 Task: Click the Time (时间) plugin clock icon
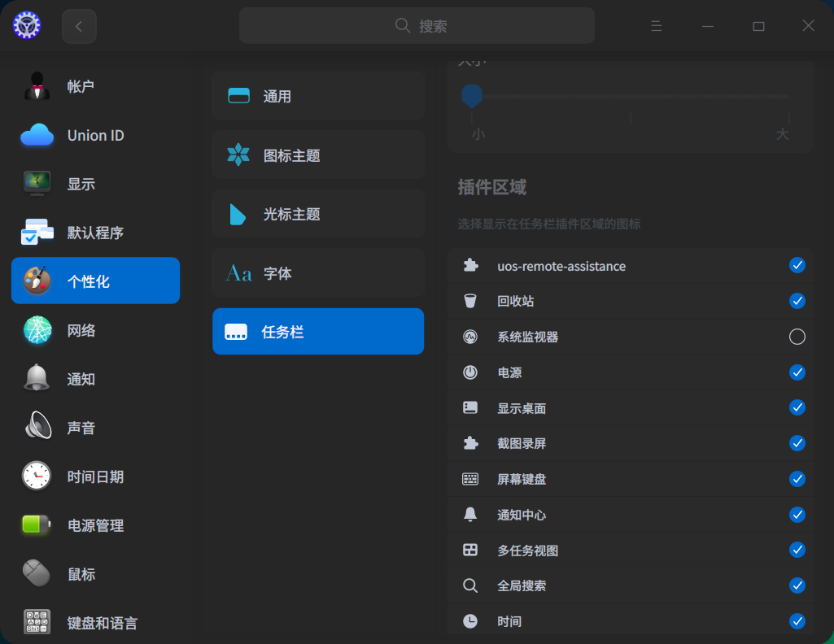tap(470, 620)
